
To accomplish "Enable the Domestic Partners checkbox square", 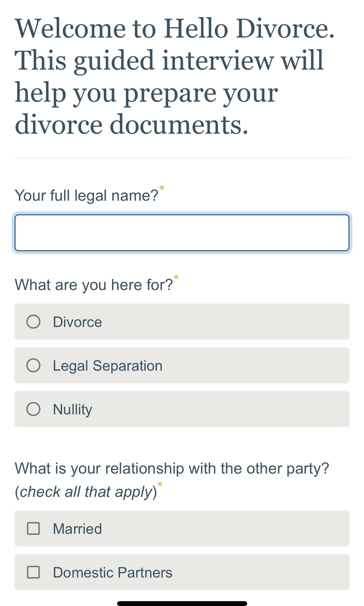I will coord(33,572).
